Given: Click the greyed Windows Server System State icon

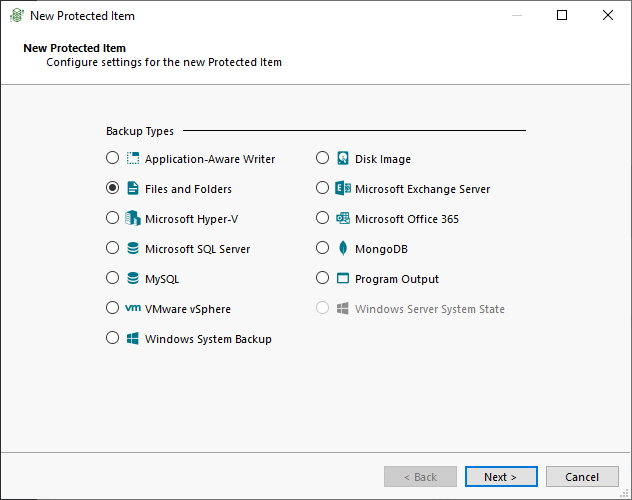Looking at the screenshot, I should pos(343,309).
